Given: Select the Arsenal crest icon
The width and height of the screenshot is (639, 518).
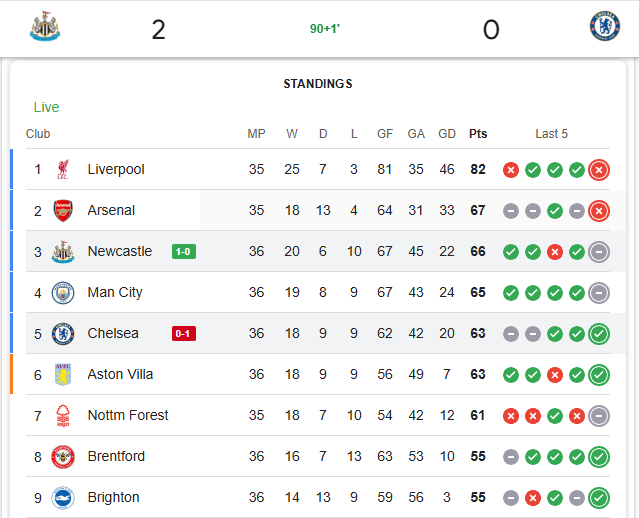Looking at the screenshot, I should pyautogui.click(x=63, y=210).
